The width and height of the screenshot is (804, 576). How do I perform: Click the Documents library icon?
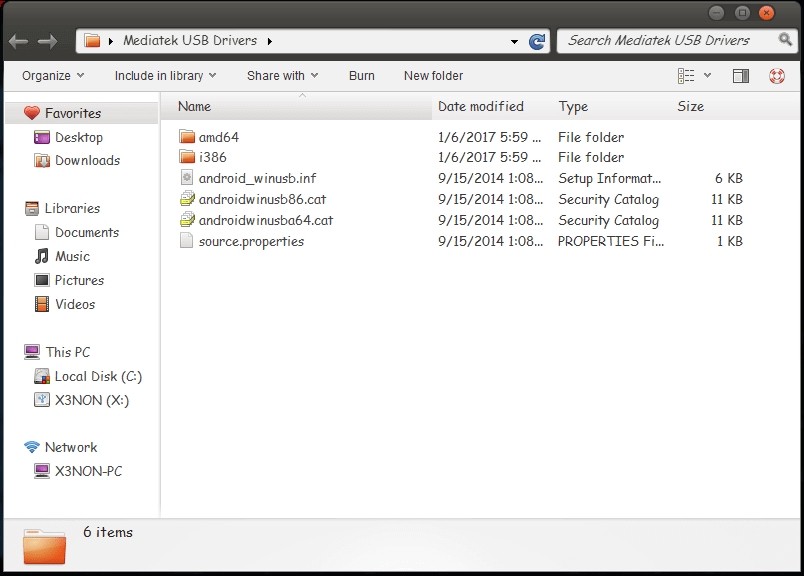click(x=42, y=232)
